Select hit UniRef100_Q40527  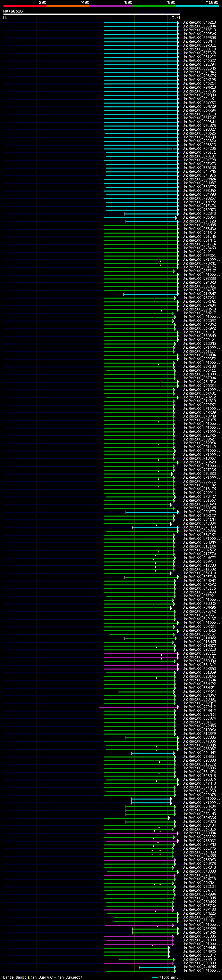[x=199, y=60]
